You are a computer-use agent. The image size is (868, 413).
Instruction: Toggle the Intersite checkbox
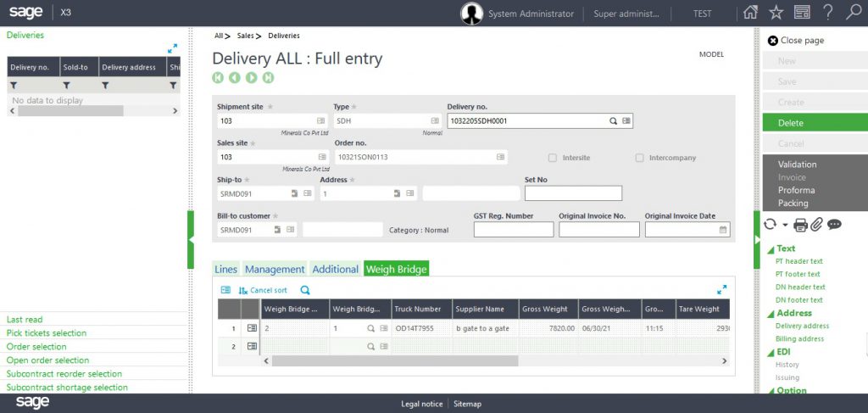click(x=553, y=158)
